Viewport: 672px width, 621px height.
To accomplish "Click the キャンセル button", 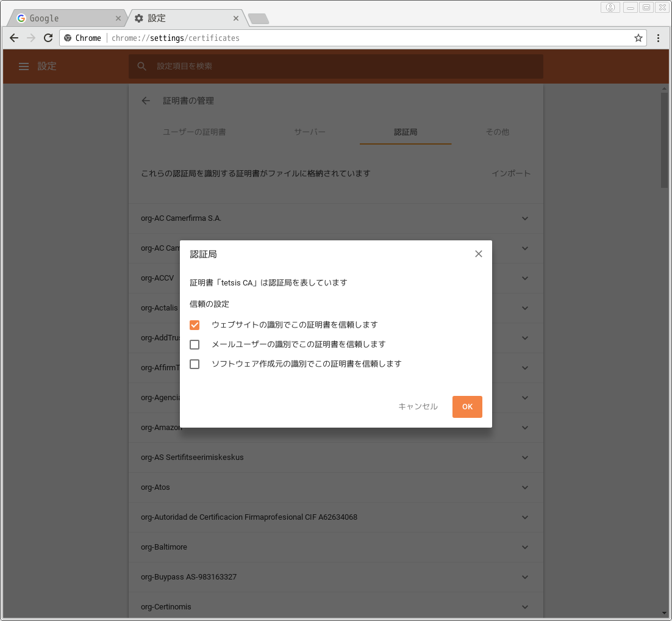I will [418, 407].
